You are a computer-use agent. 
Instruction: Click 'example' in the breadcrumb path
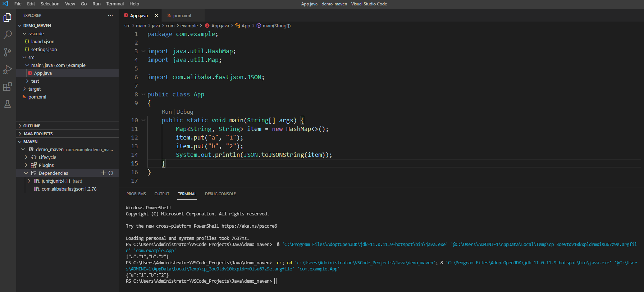(x=189, y=26)
